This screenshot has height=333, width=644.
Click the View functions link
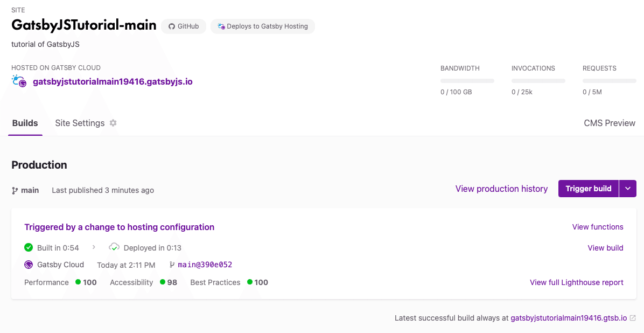click(598, 227)
